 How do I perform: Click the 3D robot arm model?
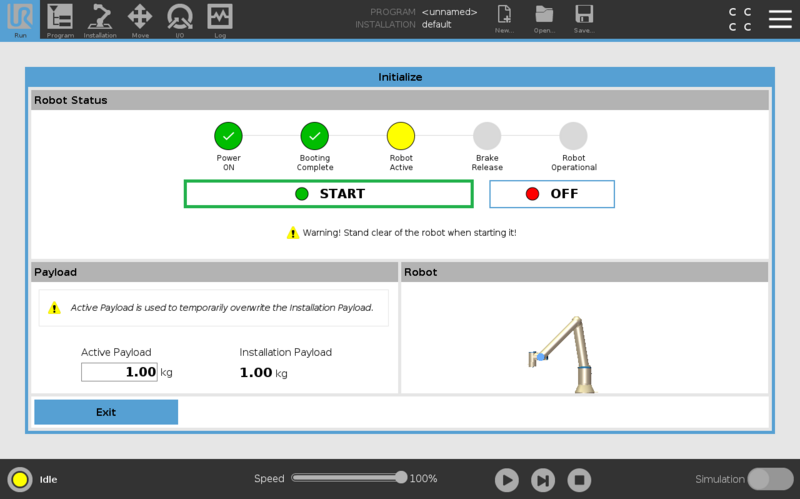[x=563, y=355]
